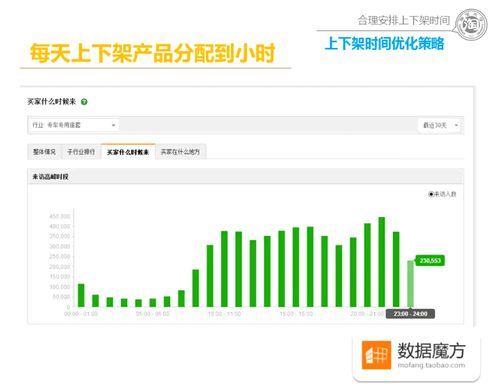Click the 20:00 - 21:00 axis label
The height and width of the screenshot is (384, 500).
(367, 314)
